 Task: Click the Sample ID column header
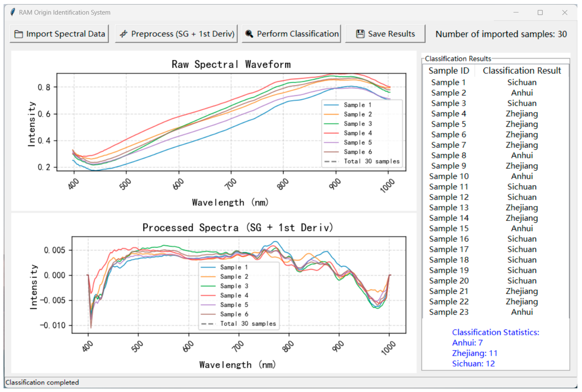(x=449, y=70)
